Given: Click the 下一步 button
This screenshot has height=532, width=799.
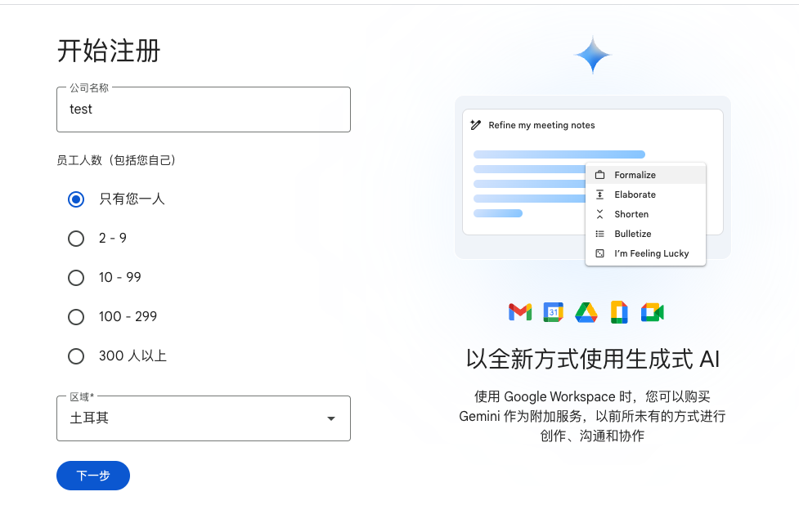Looking at the screenshot, I should tap(93, 476).
